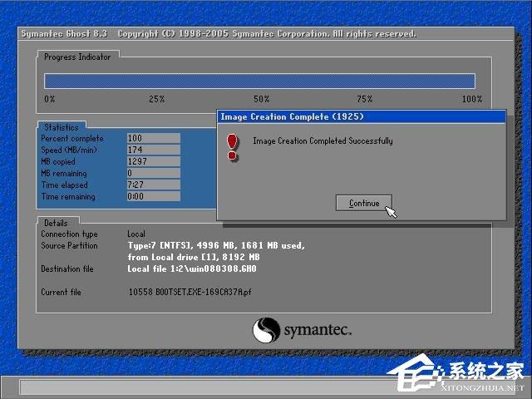Select the Time elapsed value 7:27
Viewport: 532px width, 399px height.
coord(153,185)
